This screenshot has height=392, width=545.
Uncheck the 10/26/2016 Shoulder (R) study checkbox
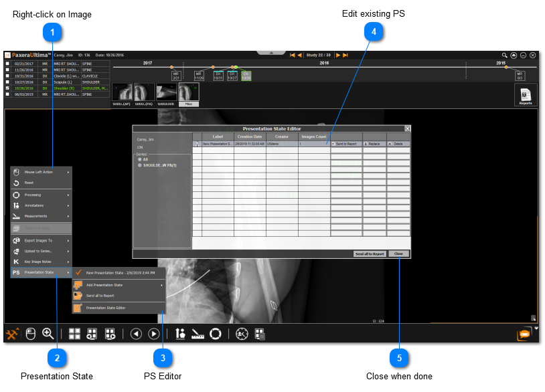[7, 88]
